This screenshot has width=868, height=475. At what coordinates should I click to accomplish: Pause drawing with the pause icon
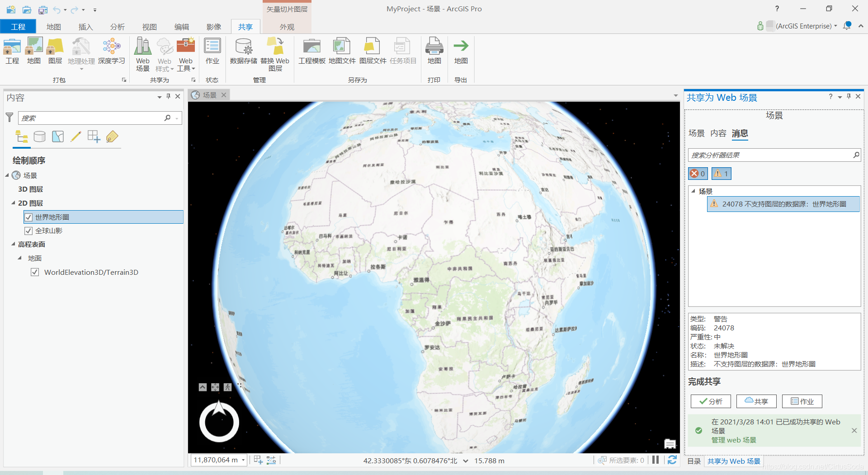tap(656, 460)
